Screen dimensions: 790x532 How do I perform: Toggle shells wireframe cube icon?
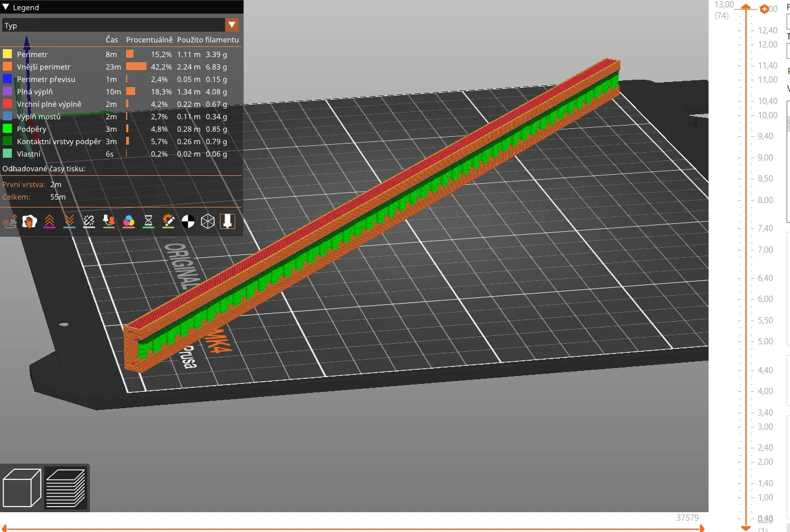(208, 222)
